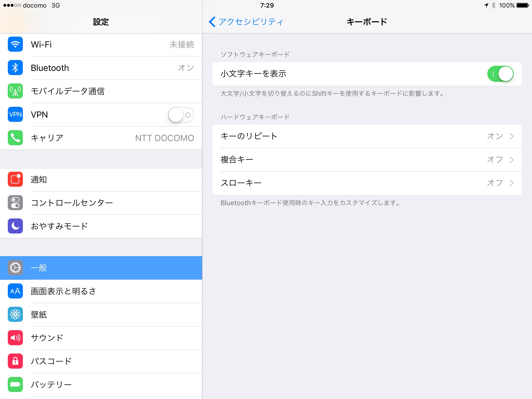Tap the wallpaper flower icon
532x399 pixels.
point(15,315)
